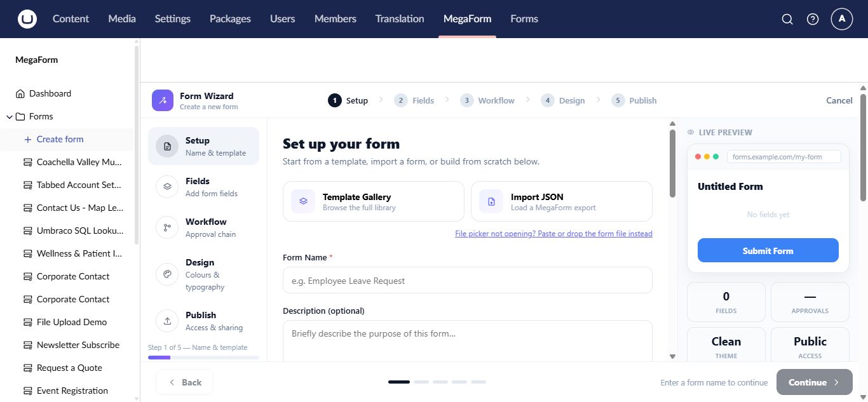The width and height of the screenshot is (868, 402).
Task: Click the paste or drop form file link
Action: point(553,234)
